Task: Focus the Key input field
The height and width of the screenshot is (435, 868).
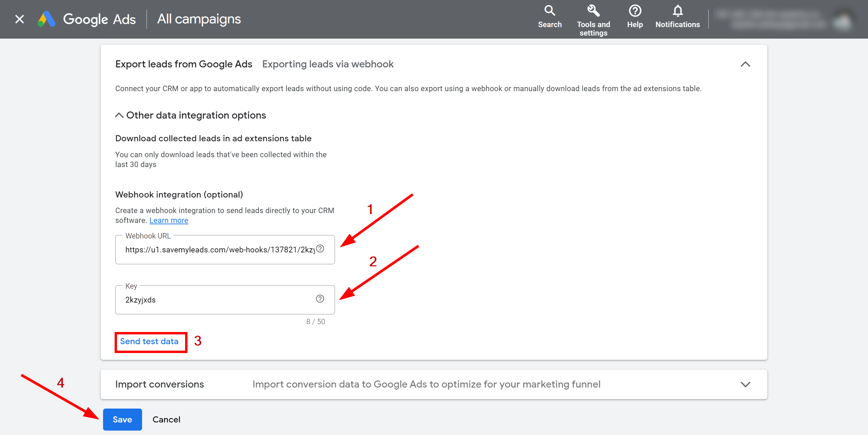Action: click(x=225, y=300)
